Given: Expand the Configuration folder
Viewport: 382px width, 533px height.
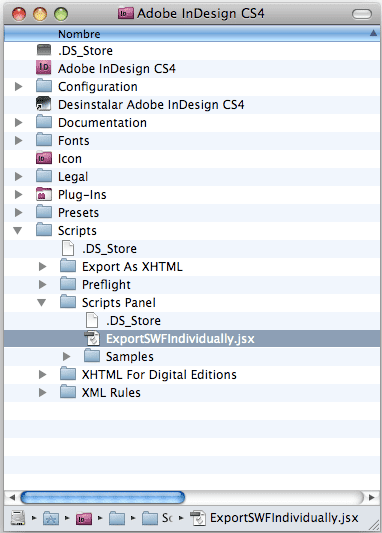Looking at the screenshot, I should coord(19,86).
